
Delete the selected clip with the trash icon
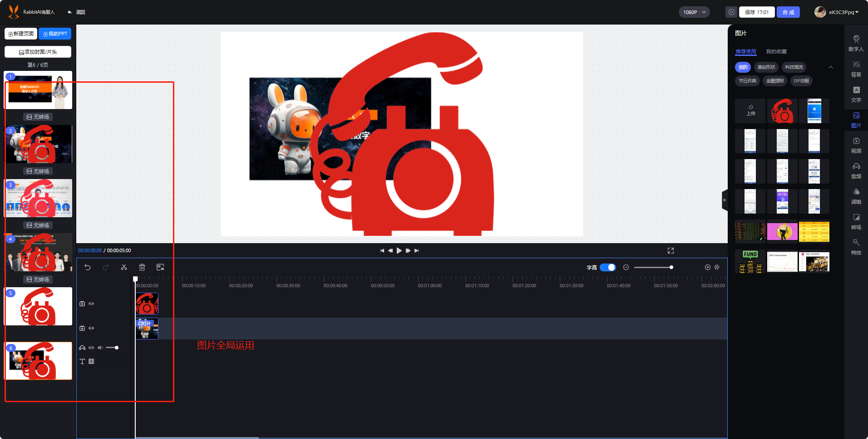point(142,267)
